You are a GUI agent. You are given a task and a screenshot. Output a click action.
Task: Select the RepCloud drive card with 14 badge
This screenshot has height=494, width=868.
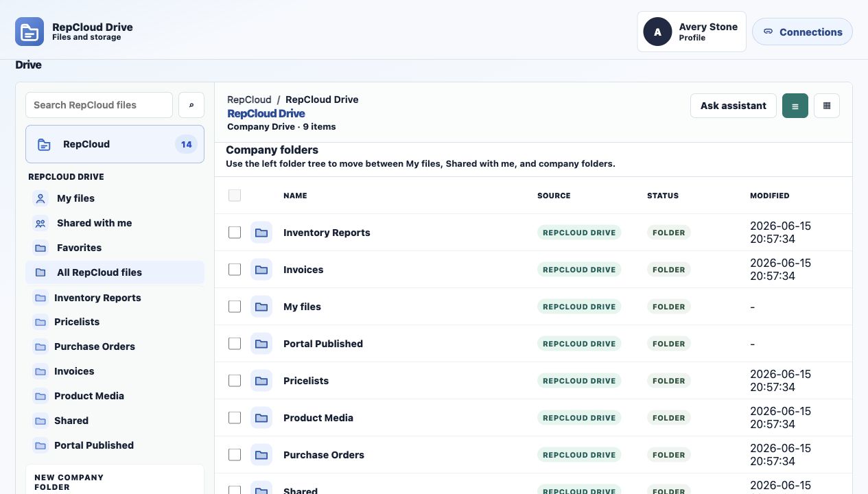point(115,144)
